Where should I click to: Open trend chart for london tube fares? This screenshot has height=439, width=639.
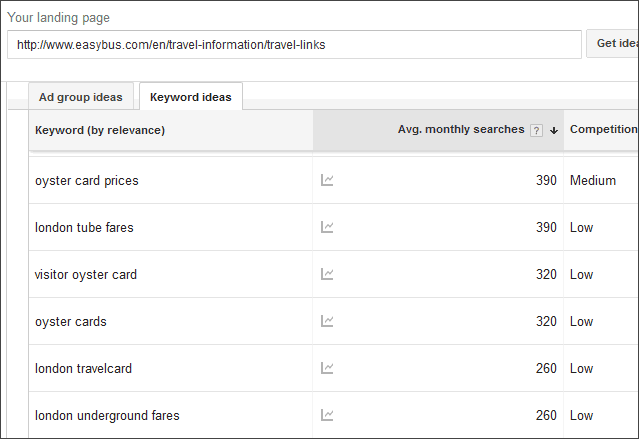[327, 227]
